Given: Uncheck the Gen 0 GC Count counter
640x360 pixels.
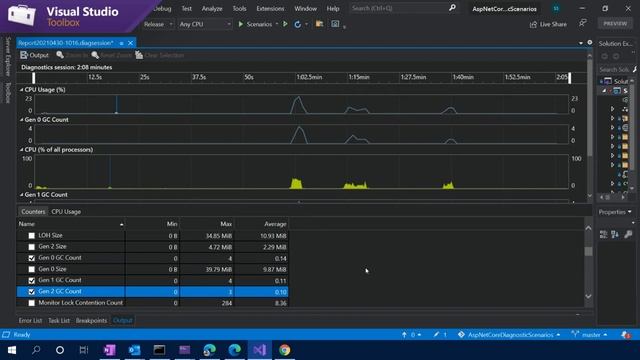Looking at the screenshot, I should point(31,258).
